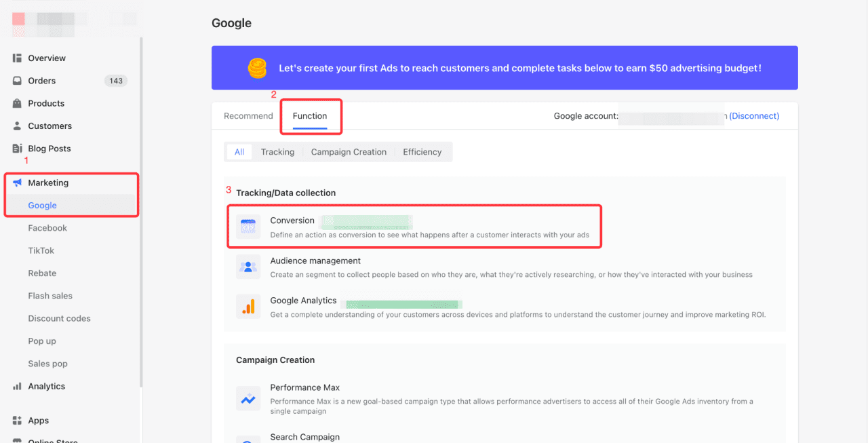868x443 pixels.
Task: Open Discount codes page
Action: 59,318
